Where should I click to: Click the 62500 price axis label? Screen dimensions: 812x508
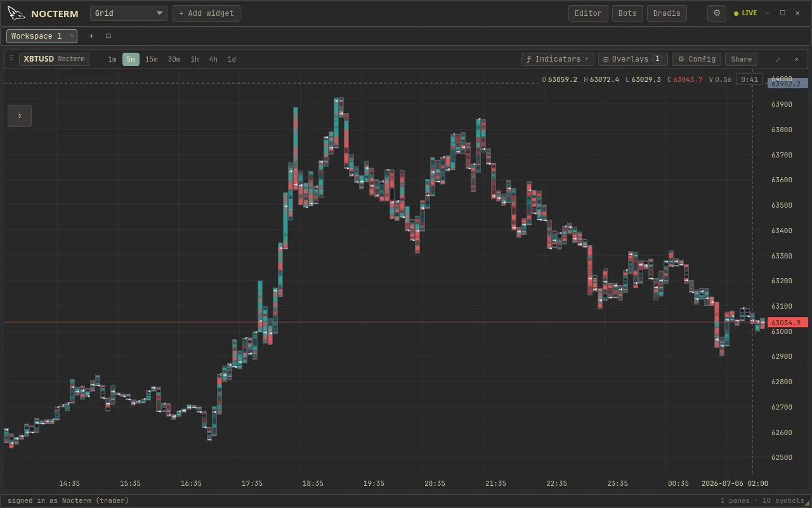click(x=782, y=457)
